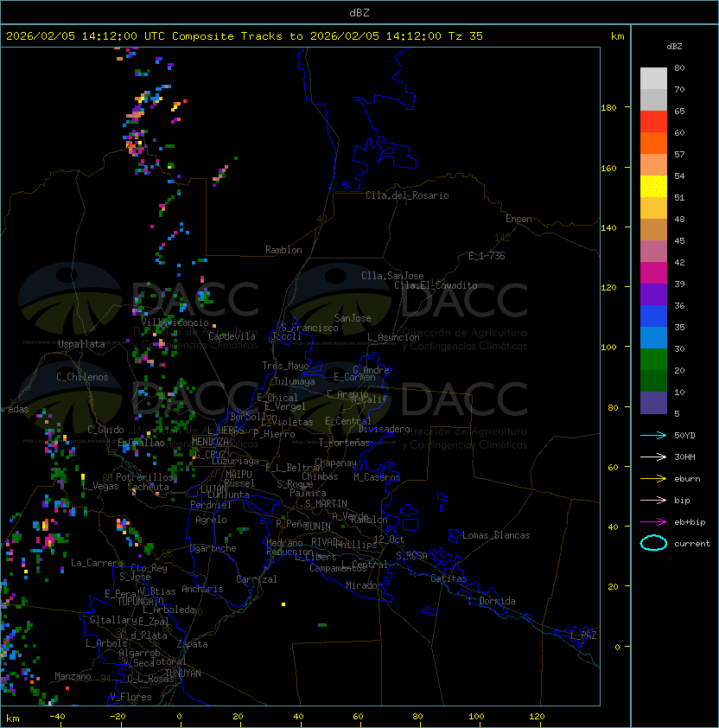Click the 'current' legend label

point(692,544)
